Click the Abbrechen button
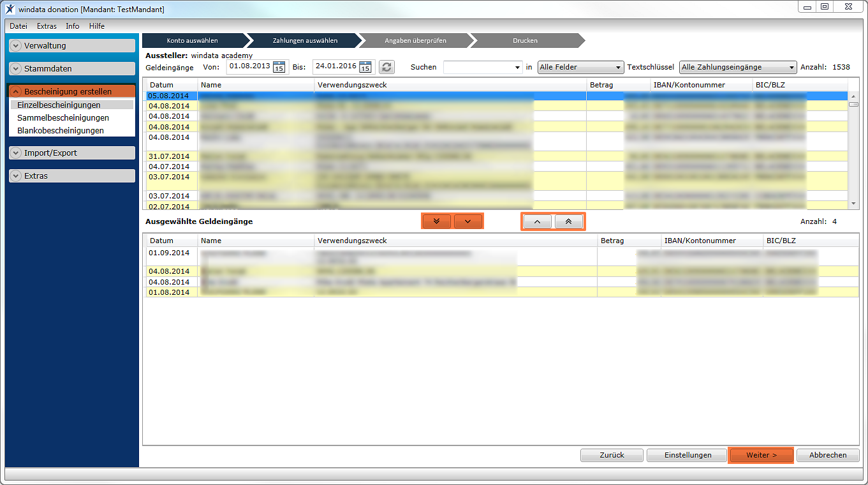 (828, 455)
